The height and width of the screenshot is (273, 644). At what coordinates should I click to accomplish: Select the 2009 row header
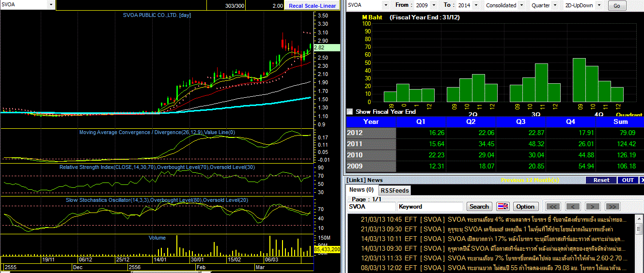[x=371, y=167]
